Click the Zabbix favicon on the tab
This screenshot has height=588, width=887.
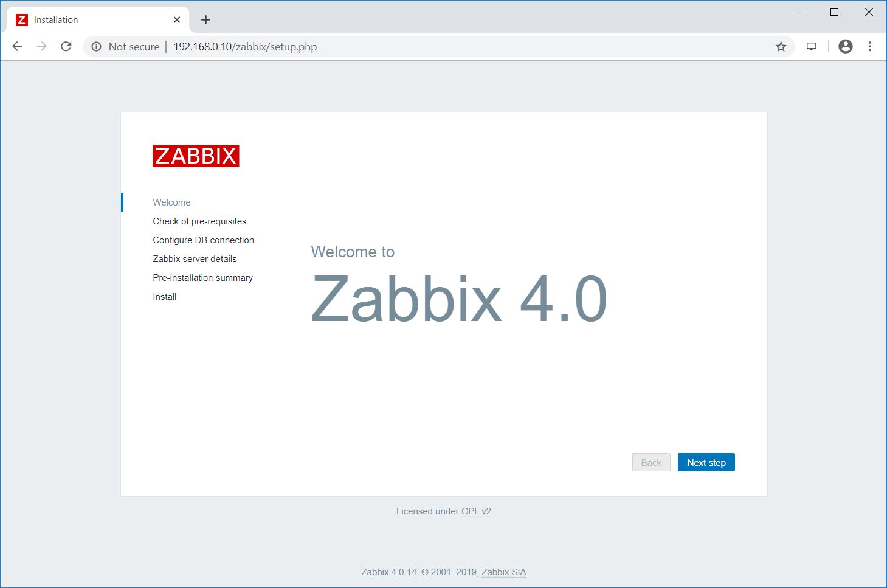click(x=22, y=19)
